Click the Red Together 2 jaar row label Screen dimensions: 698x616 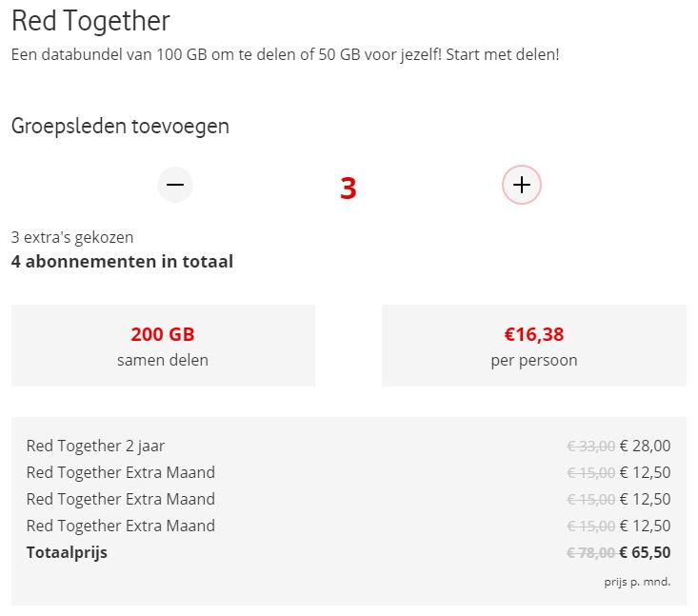(102, 446)
